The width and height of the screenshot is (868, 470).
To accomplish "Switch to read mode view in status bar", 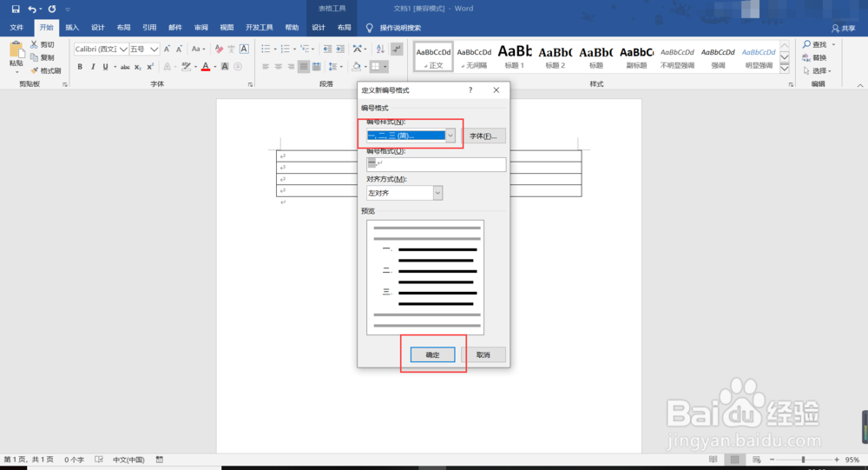I will [713, 460].
